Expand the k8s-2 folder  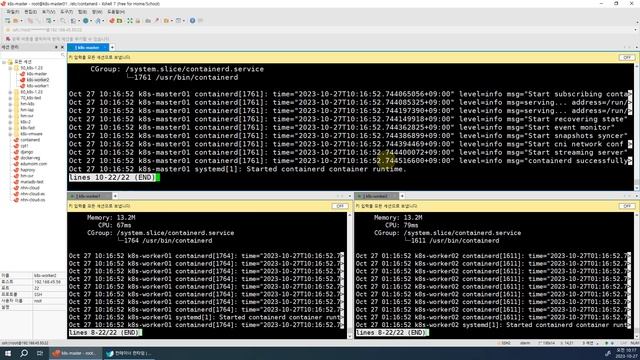[10, 122]
